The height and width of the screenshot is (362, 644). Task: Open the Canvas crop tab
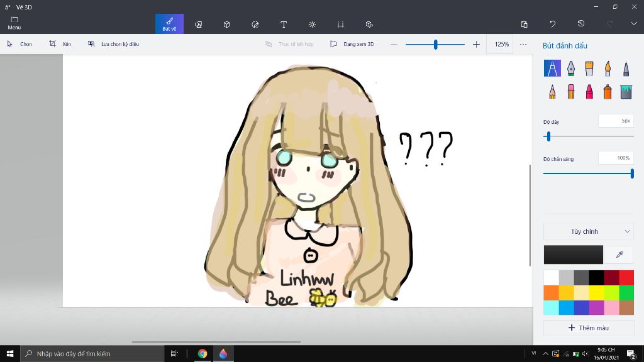click(340, 25)
